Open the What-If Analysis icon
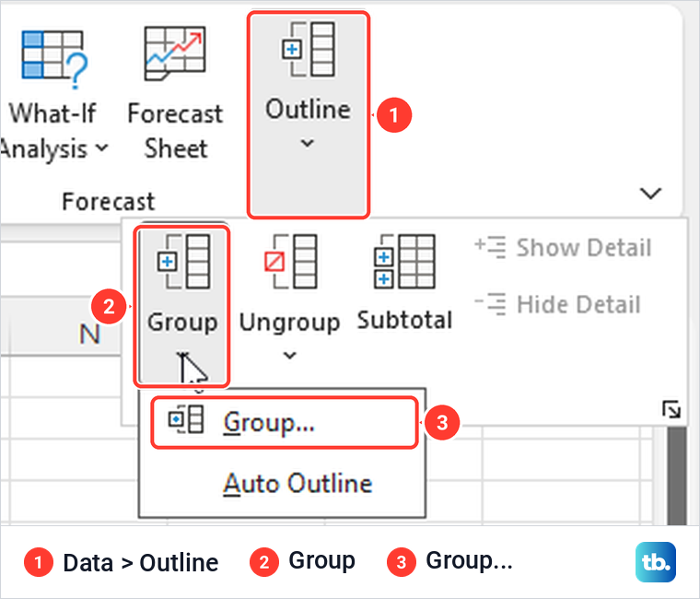700x599 pixels. pos(54,58)
